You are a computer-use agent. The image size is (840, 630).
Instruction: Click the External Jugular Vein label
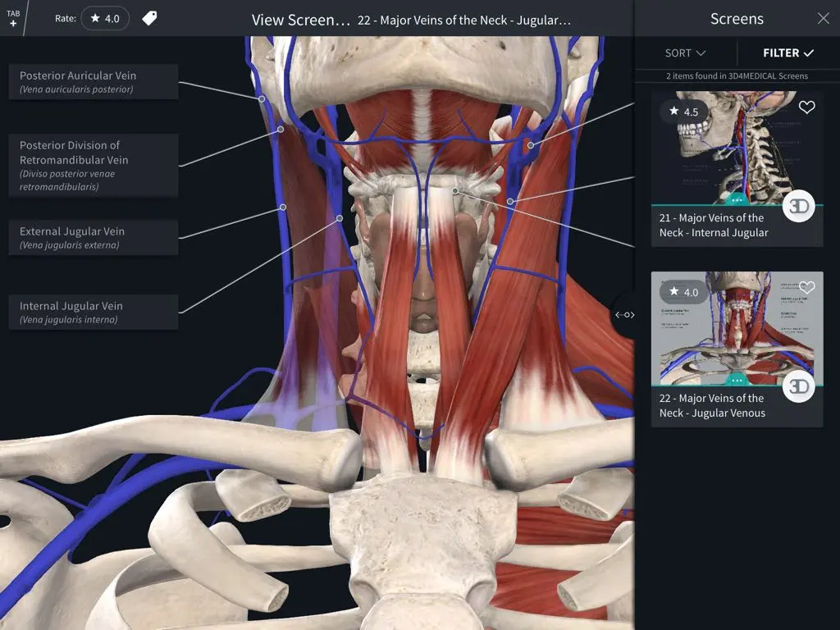pyautogui.click(x=93, y=236)
